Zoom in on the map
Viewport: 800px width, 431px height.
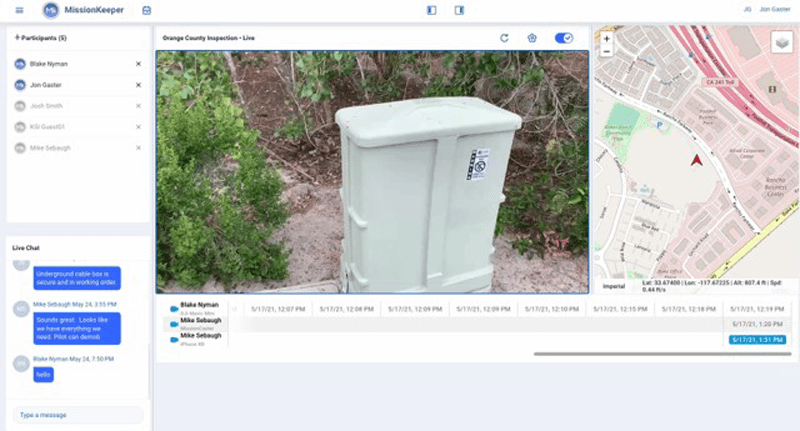(x=606, y=39)
